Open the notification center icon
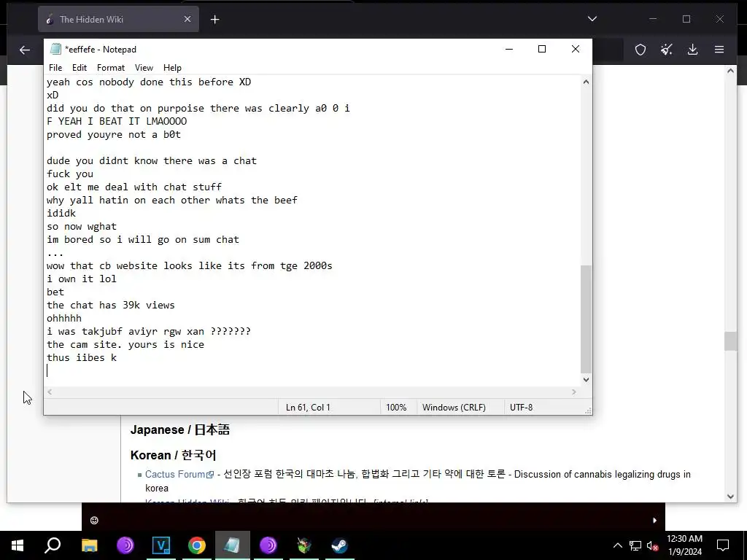The height and width of the screenshot is (560, 747). tap(723, 545)
